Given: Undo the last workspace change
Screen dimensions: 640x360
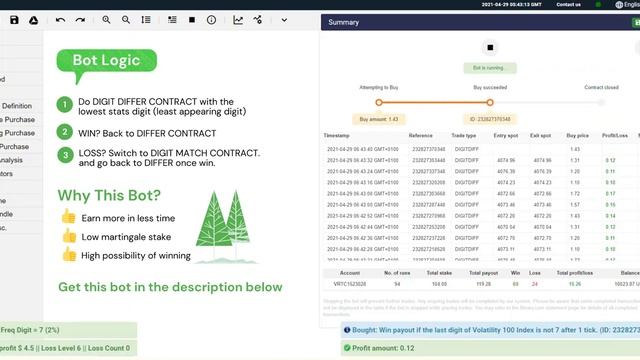Looking at the screenshot, I should click(60, 20).
